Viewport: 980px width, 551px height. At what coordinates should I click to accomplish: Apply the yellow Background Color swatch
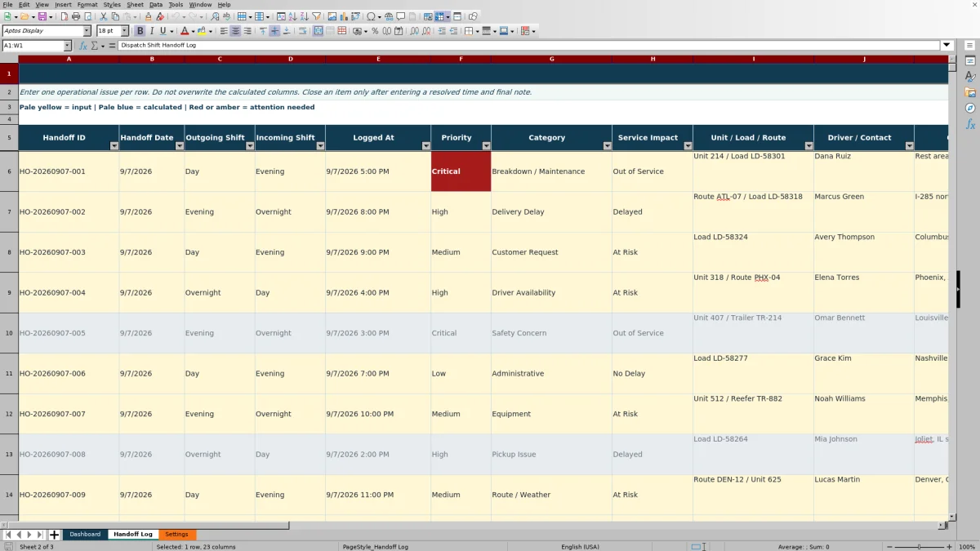click(x=200, y=31)
